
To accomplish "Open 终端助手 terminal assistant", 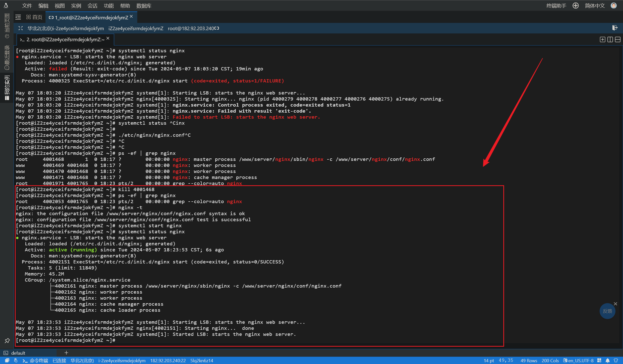I will click(x=556, y=6).
